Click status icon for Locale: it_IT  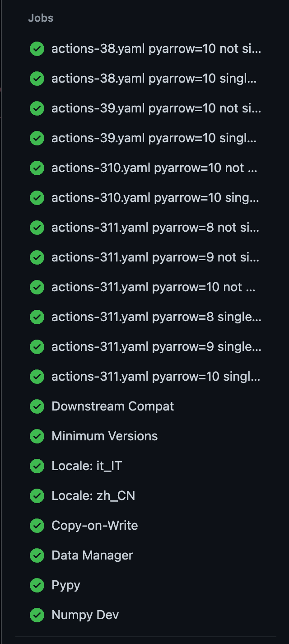pyautogui.click(x=37, y=466)
